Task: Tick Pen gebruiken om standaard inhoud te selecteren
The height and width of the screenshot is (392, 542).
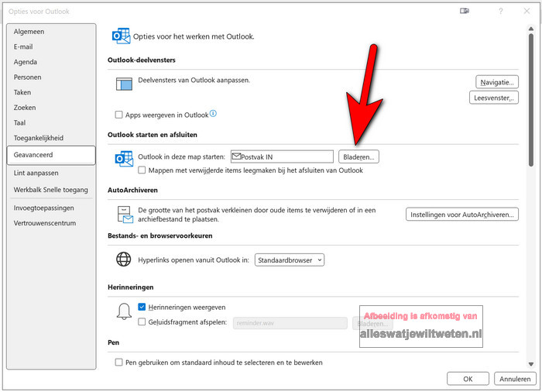Action: (x=118, y=363)
